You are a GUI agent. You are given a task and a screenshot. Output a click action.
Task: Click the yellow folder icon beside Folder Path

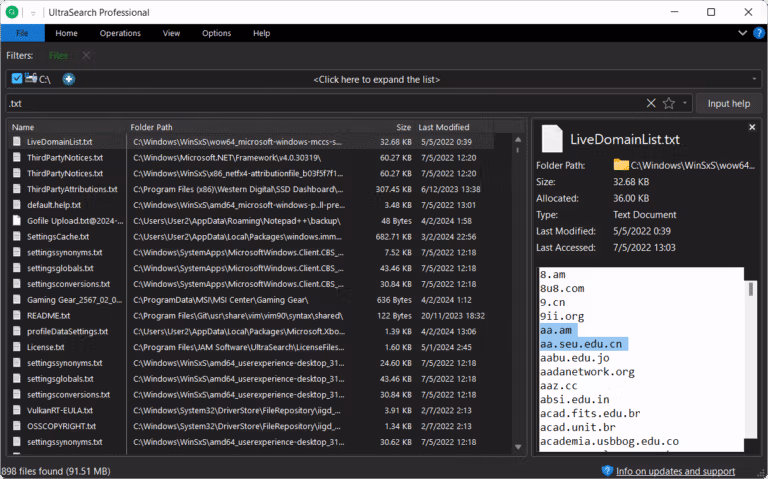[x=621, y=165]
